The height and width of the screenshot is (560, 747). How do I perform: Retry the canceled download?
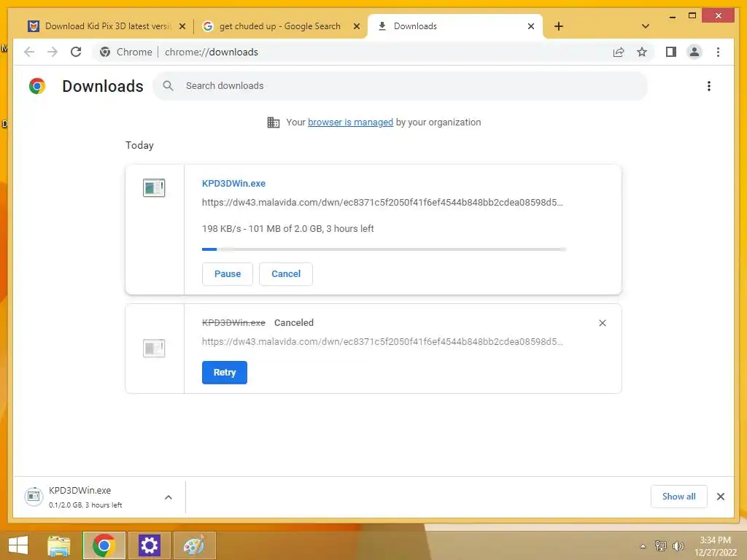[x=225, y=373]
